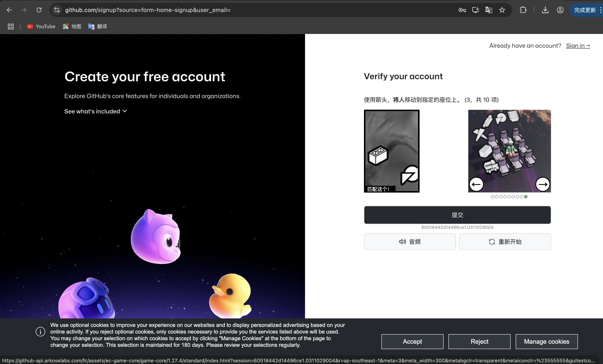Image resolution: width=603 pixels, height=364 pixels.
Task: Click the right arrow in the puzzle
Action: (543, 184)
